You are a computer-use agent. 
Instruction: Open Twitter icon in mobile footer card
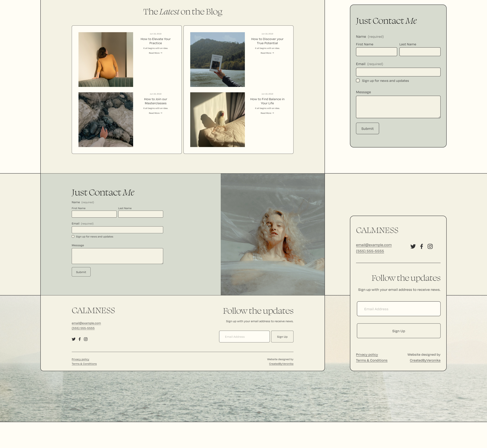pyautogui.click(x=413, y=246)
